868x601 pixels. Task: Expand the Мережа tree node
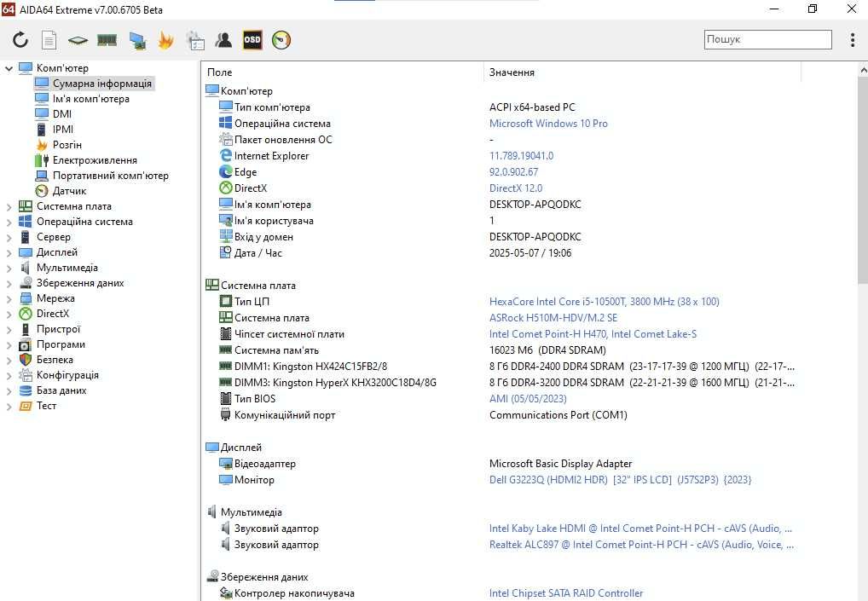pos(9,299)
